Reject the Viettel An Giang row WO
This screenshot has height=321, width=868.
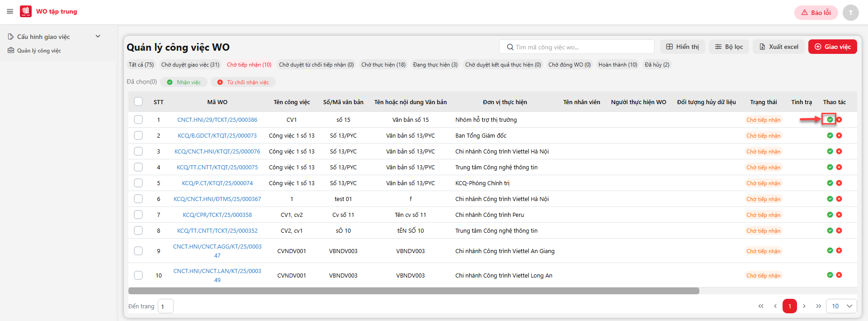point(839,250)
